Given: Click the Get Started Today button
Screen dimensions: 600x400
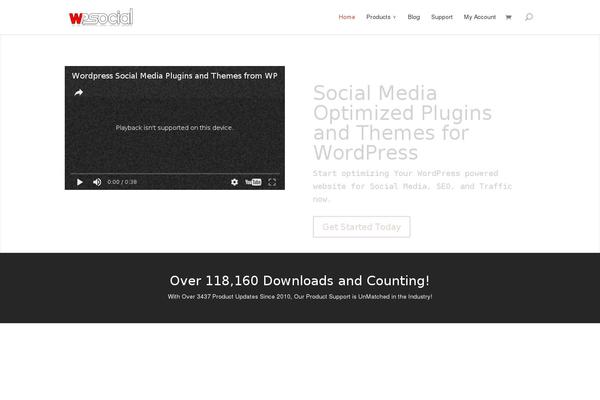Looking at the screenshot, I should click(x=361, y=227).
